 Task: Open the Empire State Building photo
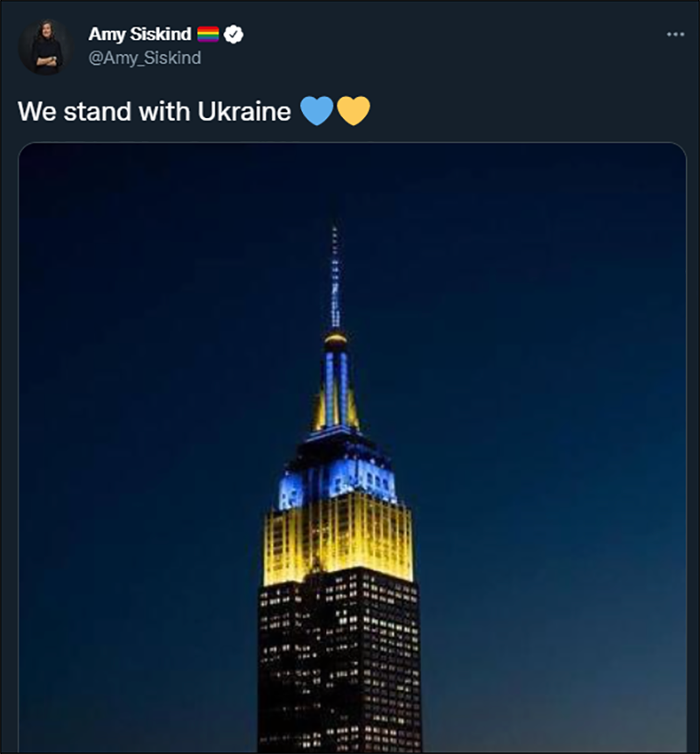tap(352, 447)
